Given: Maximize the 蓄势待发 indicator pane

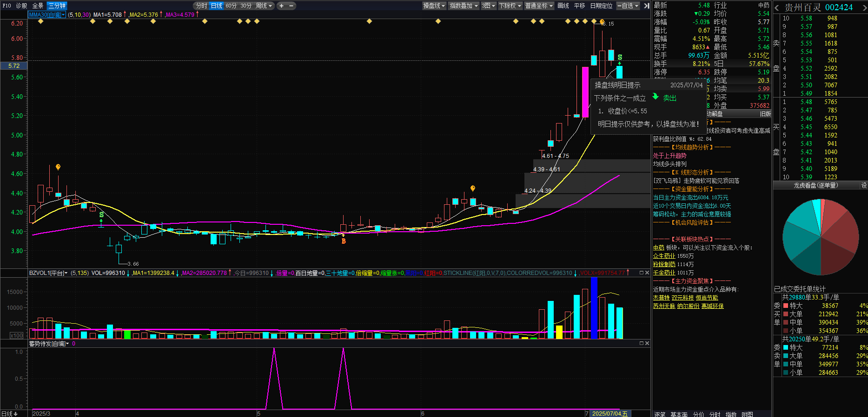Looking at the screenshot, I should (641, 343).
